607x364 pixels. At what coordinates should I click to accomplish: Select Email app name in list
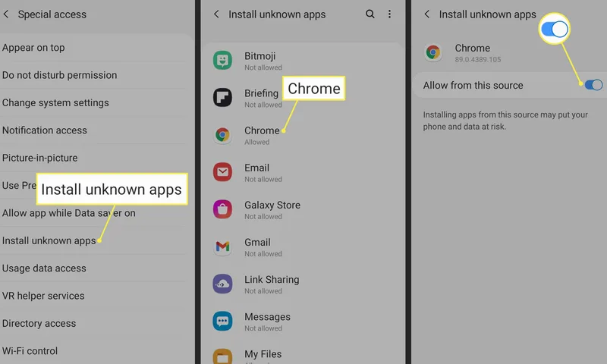256,168
